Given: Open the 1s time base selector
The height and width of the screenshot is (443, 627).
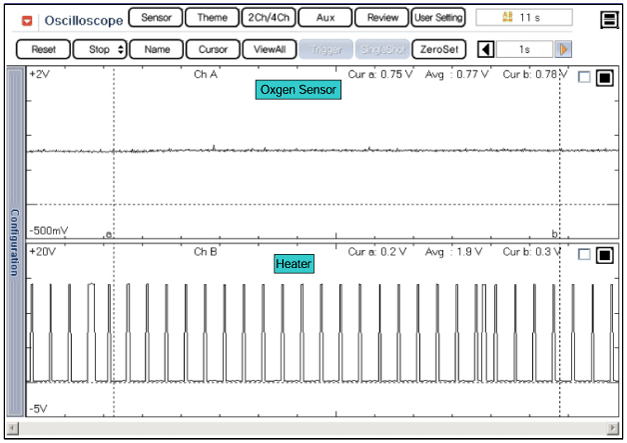Looking at the screenshot, I should coord(524,49).
